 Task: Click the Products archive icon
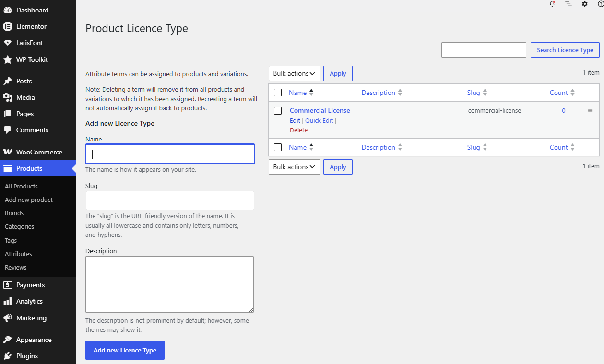pyautogui.click(x=8, y=168)
